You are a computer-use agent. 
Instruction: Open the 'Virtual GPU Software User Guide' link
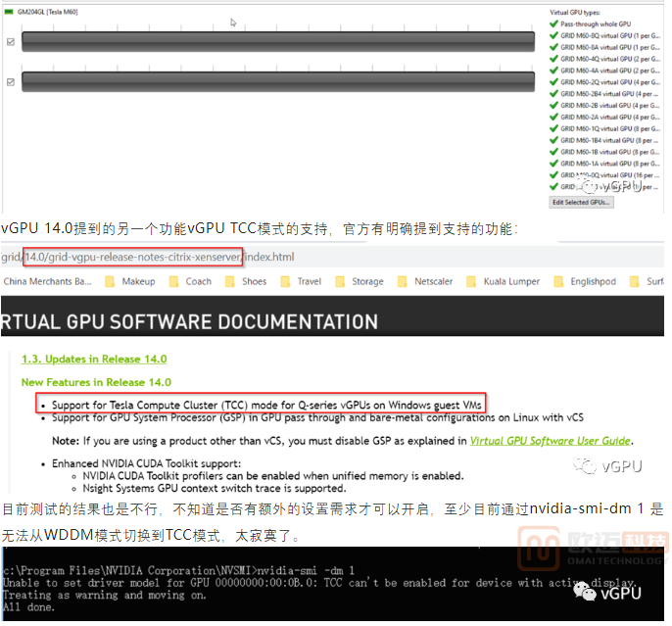(551, 441)
